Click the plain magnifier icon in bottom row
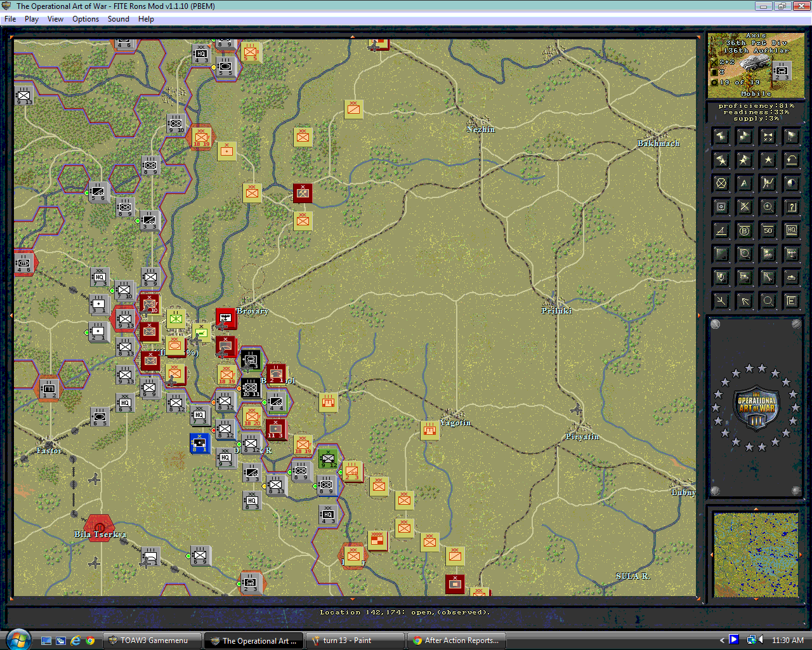Image resolution: width=812 pixels, height=650 pixels. (x=768, y=301)
